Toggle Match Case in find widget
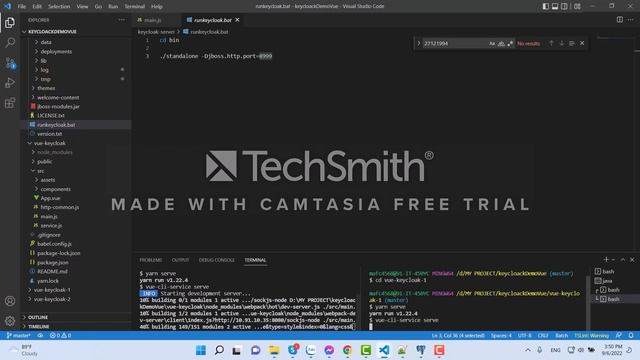640x360 pixels. 492,43
